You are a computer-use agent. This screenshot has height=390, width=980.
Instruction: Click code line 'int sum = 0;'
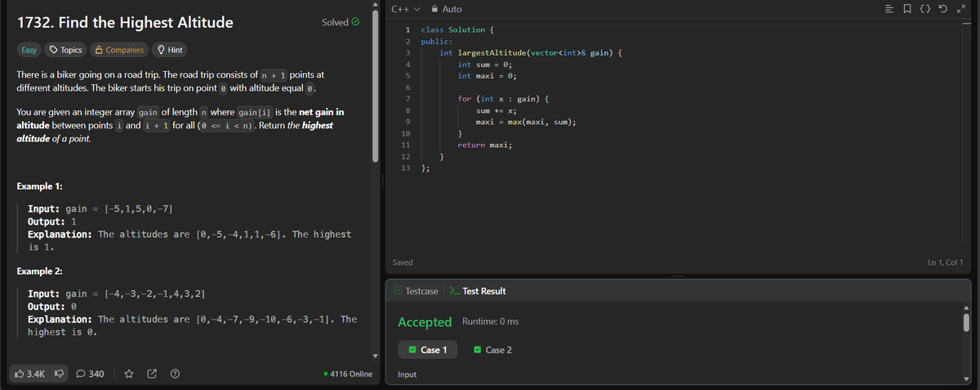[x=485, y=64]
